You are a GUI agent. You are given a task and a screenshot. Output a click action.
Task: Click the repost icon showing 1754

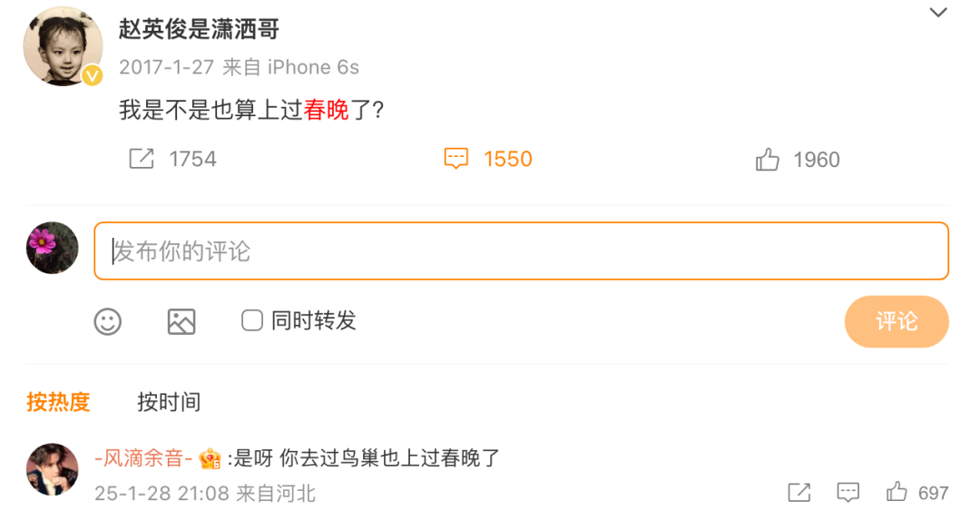coord(142,160)
